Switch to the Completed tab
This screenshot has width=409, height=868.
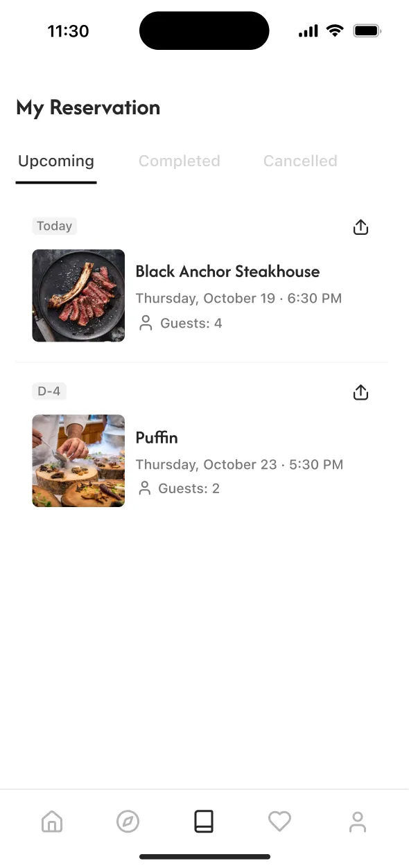[x=179, y=161]
